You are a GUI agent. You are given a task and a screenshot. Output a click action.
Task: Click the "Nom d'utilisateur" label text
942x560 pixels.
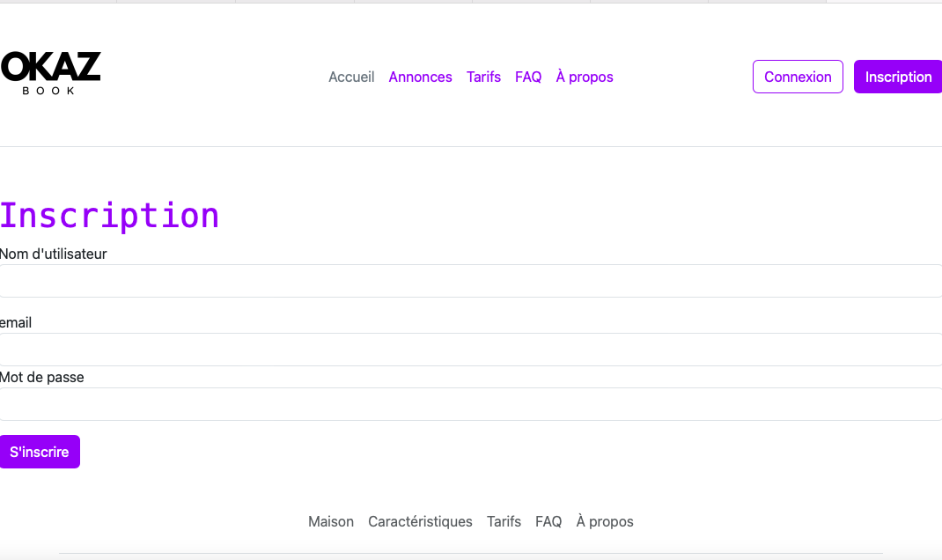[x=54, y=254]
